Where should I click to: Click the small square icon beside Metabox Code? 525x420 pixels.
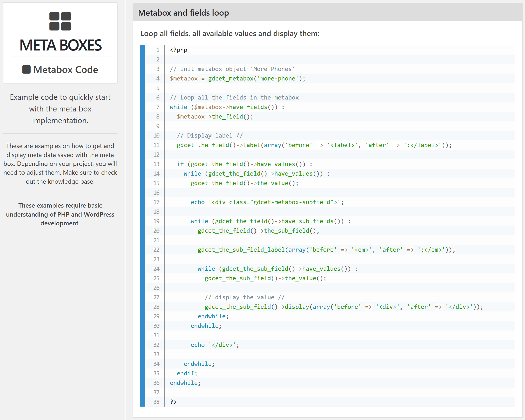(26, 70)
